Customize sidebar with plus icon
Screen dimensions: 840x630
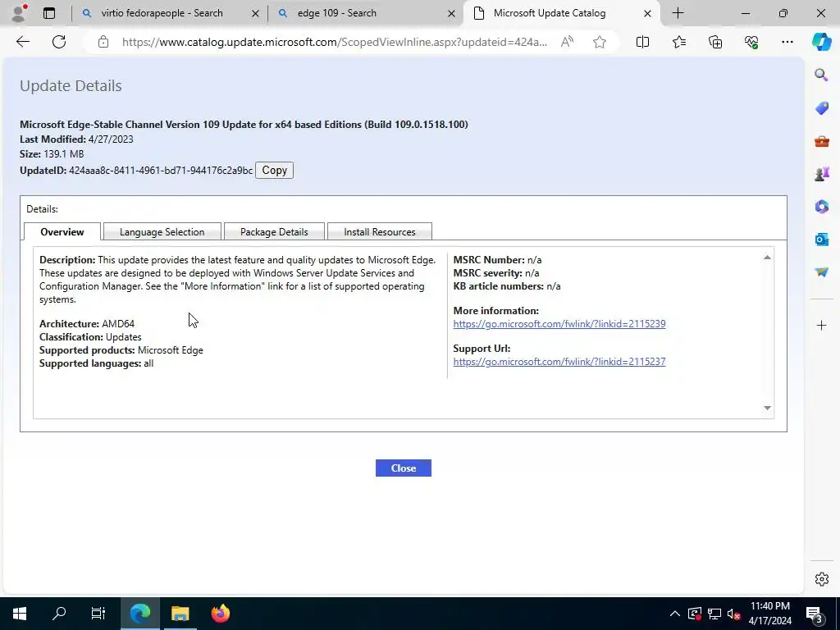(821, 325)
